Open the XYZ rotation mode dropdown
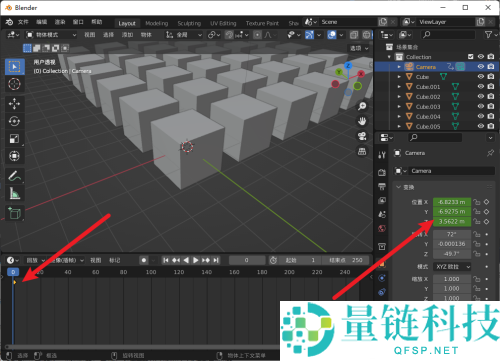The width and height of the screenshot is (500, 361). click(453, 267)
